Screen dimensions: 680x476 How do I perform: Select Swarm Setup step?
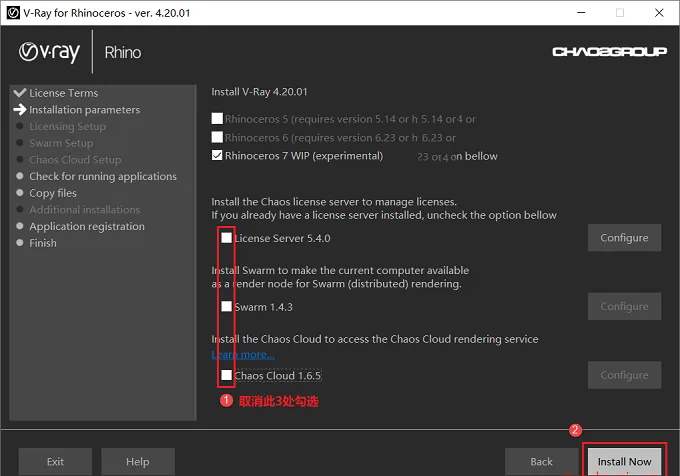coord(61,143)
